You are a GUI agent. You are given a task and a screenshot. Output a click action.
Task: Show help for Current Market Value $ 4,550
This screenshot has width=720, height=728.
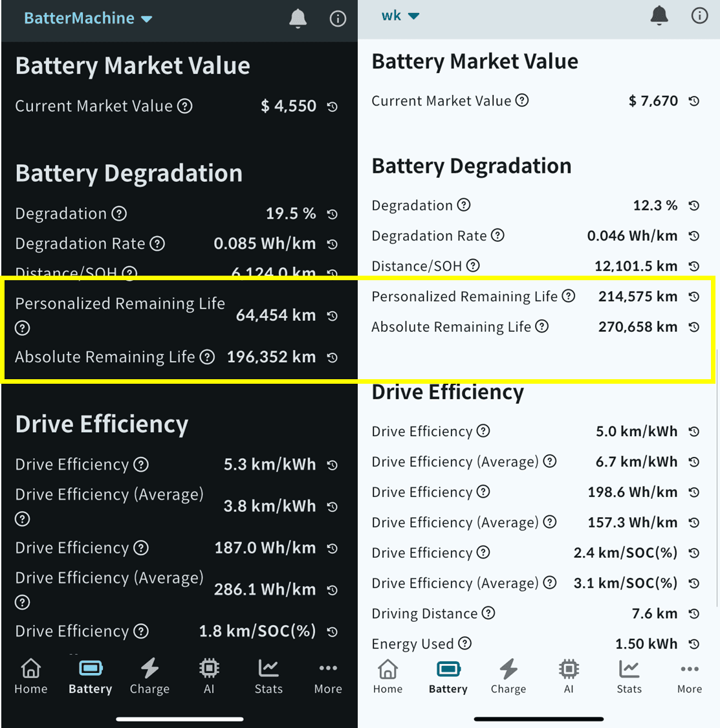point(185,106)
